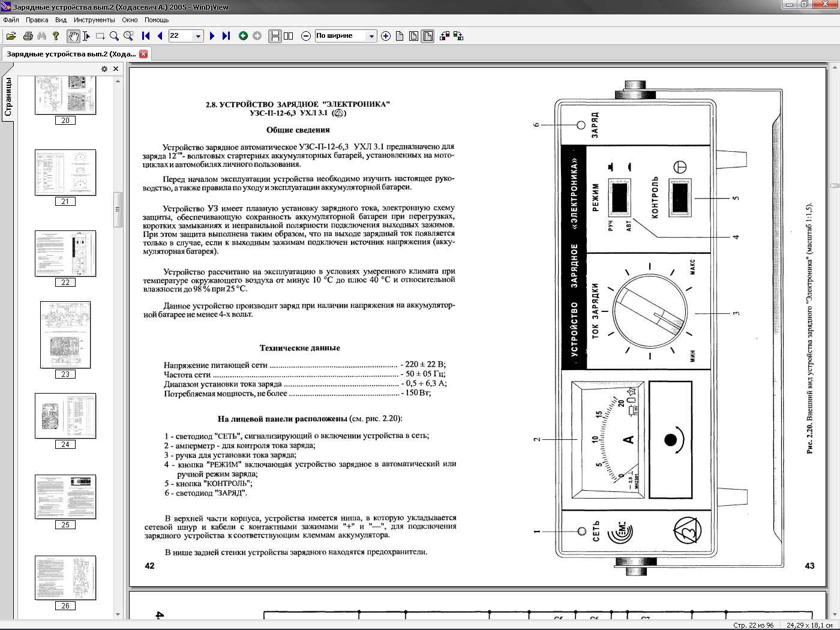840x630 pixels.
Task: Select the Hand drag tool
Action: coord(73,36)
